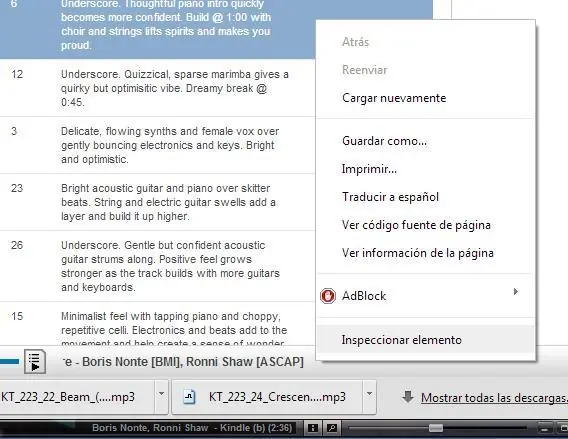
Task: Expand the AdBlock submenu arrow
Action: (515, 292)
